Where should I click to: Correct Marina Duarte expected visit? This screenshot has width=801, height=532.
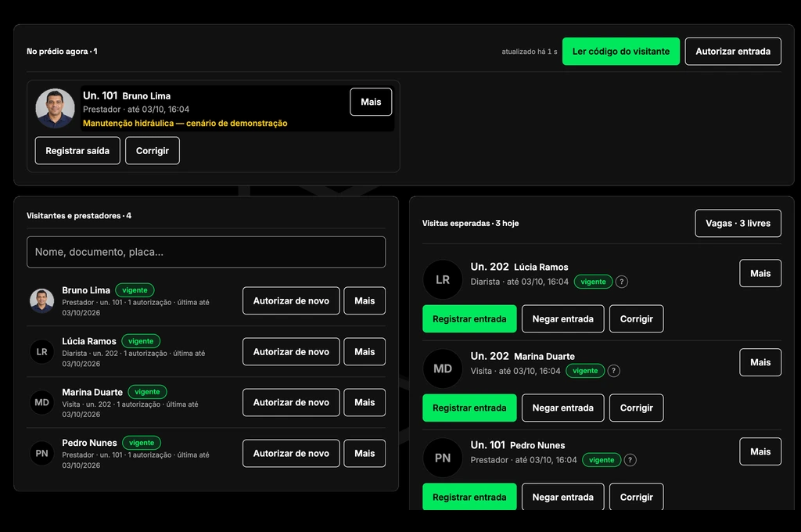click(636, 408)
